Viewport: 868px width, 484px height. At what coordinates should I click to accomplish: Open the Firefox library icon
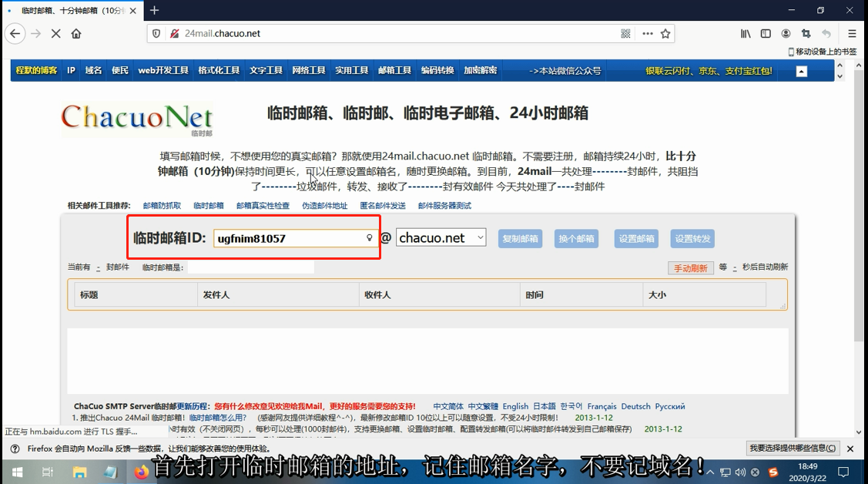point(746,34)
